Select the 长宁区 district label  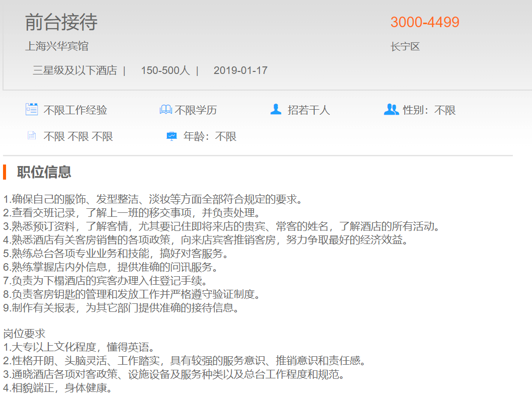405,47
